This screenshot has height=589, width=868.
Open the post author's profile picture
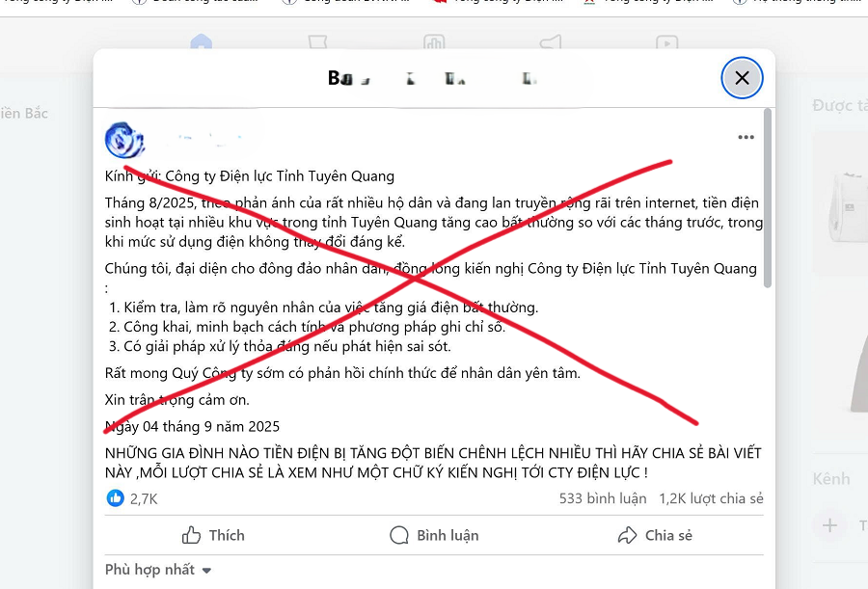click(x=124, y=140)
